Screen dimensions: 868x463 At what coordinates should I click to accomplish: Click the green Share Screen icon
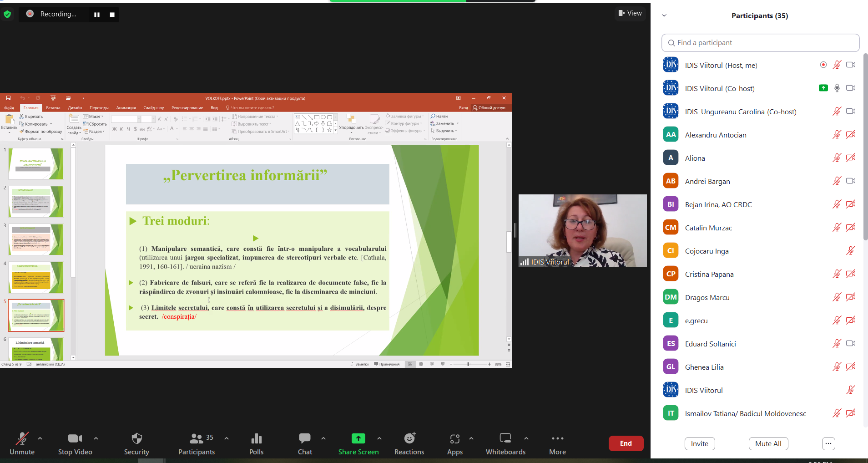tap(358, 438)
